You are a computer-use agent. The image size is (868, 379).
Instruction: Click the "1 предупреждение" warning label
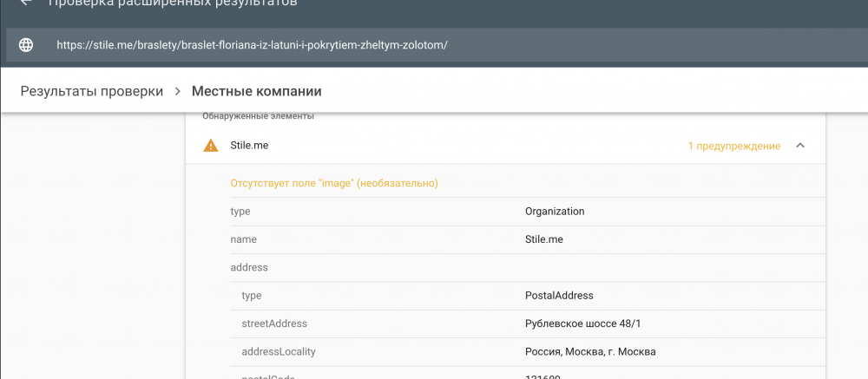click(x=733, y=146)
